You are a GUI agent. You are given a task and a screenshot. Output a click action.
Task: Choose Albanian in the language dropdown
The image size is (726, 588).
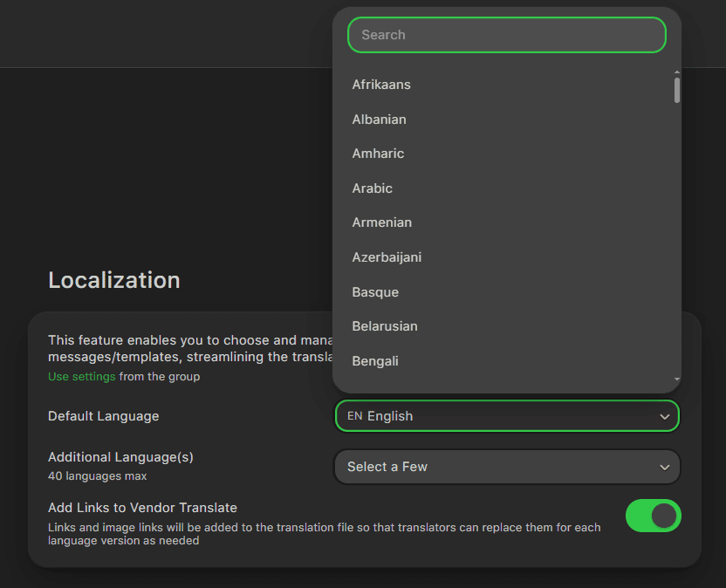click(379, 119)
